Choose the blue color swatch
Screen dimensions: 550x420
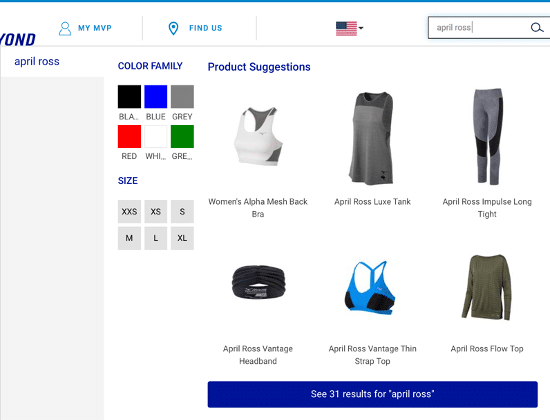(156, 96)
